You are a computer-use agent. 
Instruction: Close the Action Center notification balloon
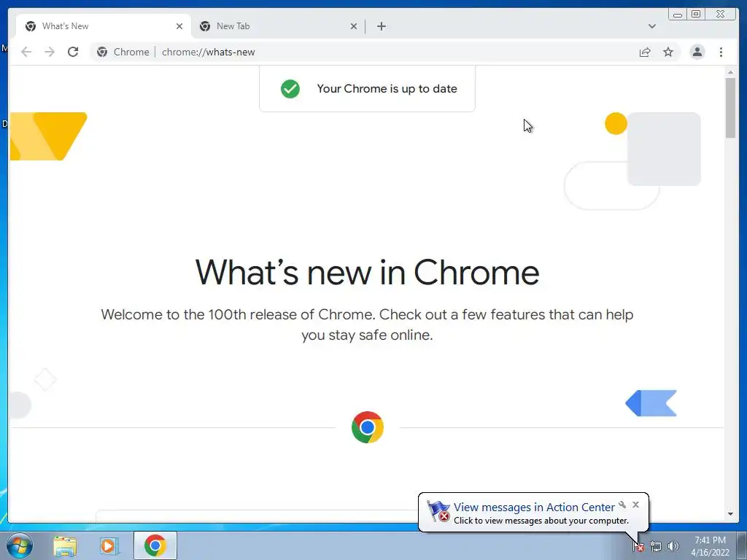tap(635, 505)
